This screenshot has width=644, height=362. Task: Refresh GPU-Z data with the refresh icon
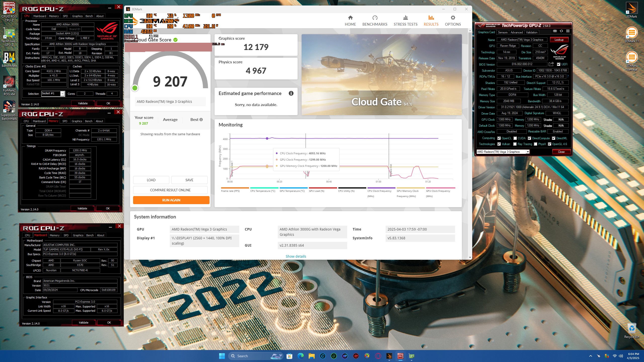[561, 31]
